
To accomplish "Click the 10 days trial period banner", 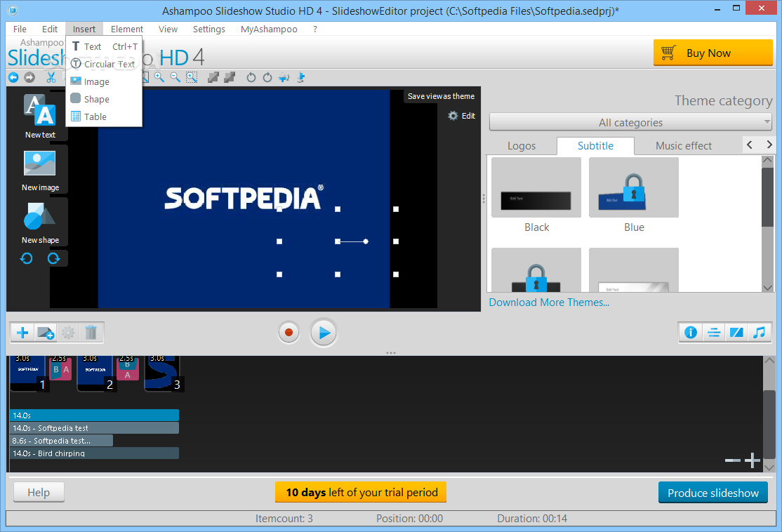I will [x=361, y=492].
